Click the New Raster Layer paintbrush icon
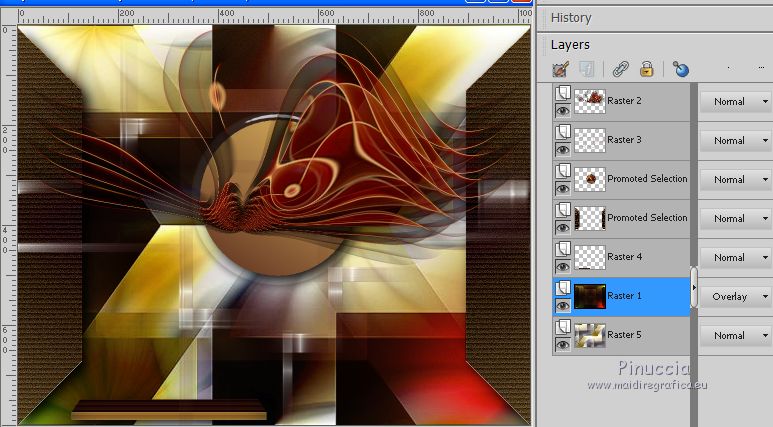 tap(561, 69)
